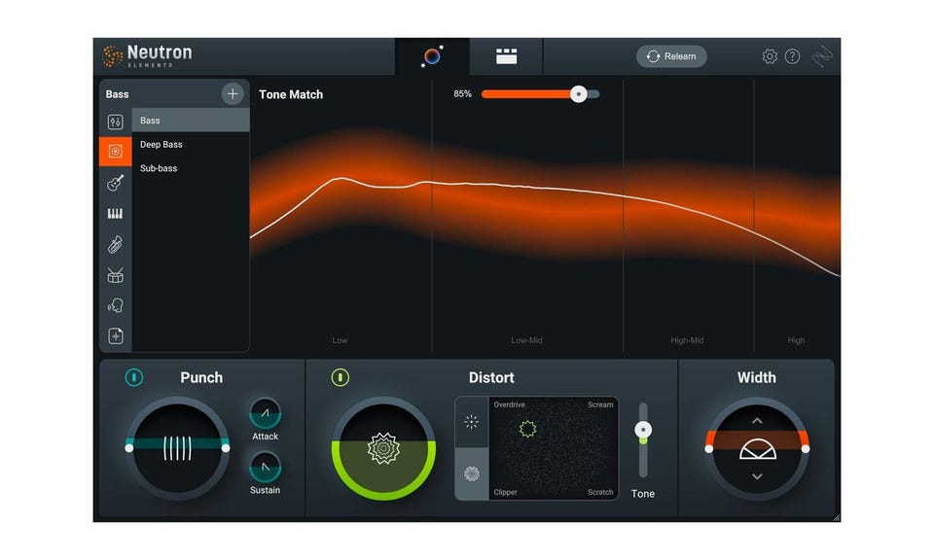Click the Attack knob
This screenshot has width=934, height=560.
(x=265, y=413)
